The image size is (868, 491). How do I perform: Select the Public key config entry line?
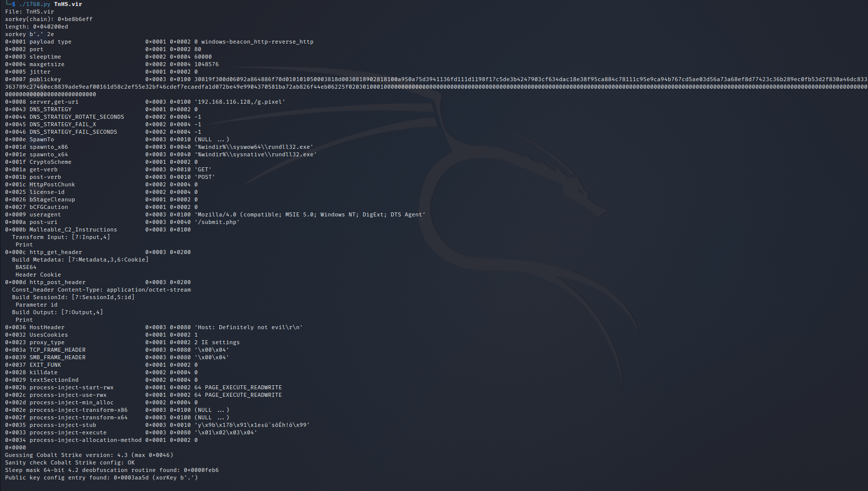[100, 477]
